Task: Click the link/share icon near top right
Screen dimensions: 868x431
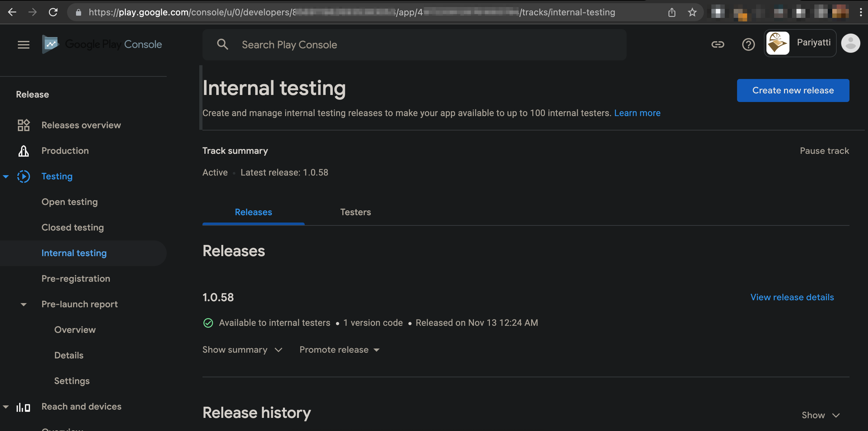Action: click(x=718, y=44)
